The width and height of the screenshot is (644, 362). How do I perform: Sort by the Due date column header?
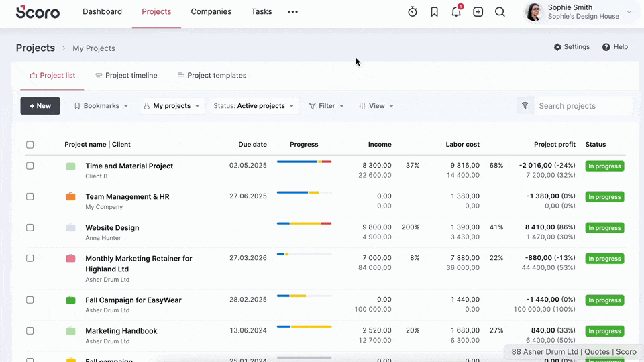[253, 145]
